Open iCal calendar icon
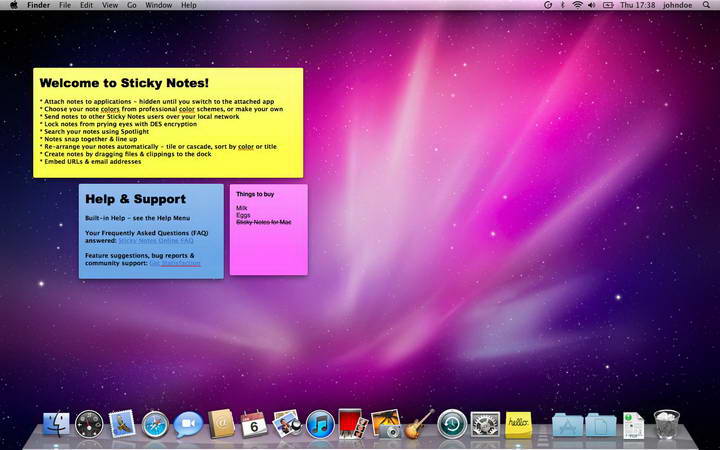 pyautogui.click(x=254, y=424)
